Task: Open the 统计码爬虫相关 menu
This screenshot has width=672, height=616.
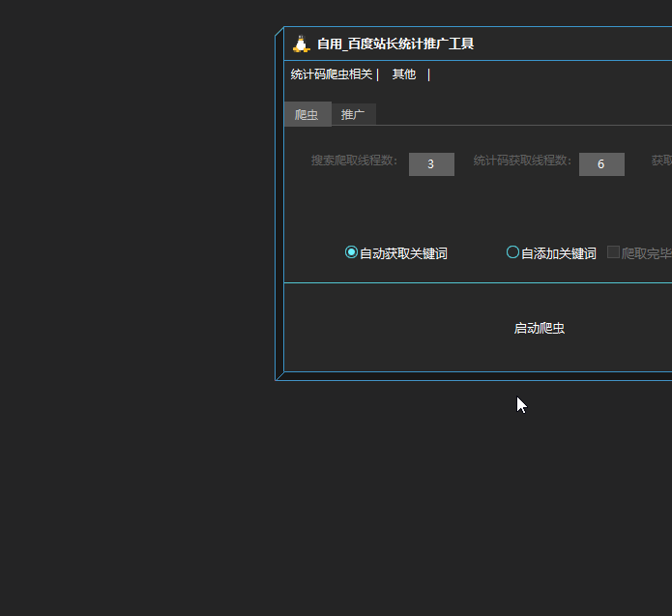Action: (331, 74)
